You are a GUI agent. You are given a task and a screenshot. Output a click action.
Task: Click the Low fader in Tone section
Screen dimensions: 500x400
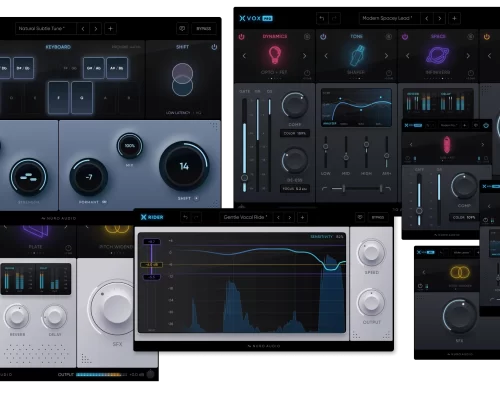(x=325, y=146)
